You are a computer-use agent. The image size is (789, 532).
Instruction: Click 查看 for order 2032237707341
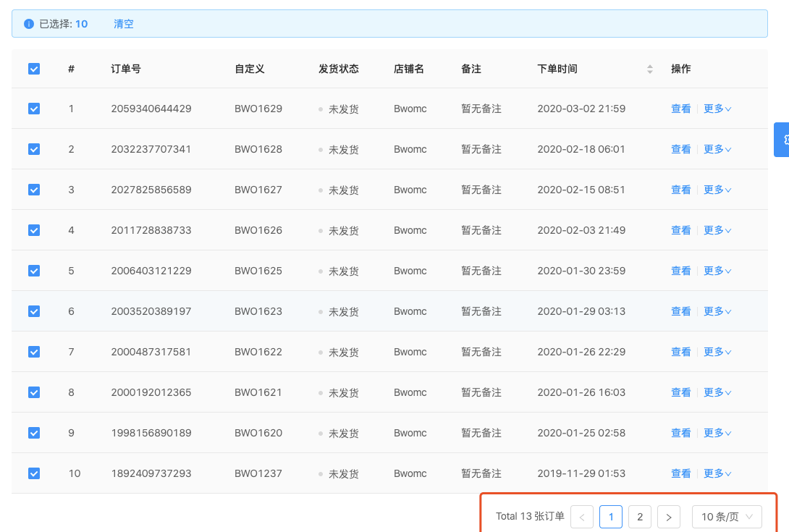click(680, 149)
